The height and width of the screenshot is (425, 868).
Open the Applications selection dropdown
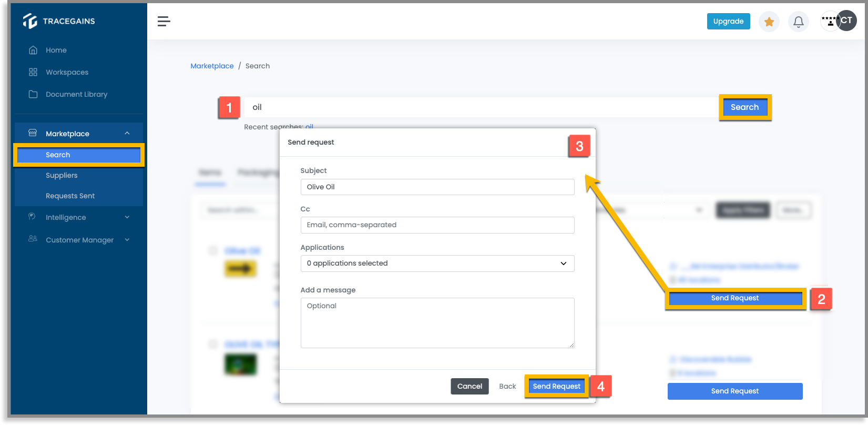pos(437,264)
